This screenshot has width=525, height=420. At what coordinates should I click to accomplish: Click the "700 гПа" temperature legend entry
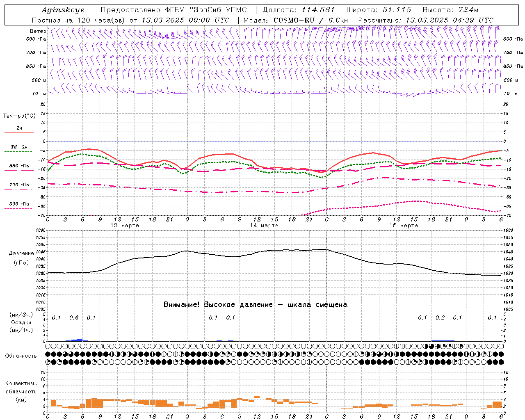(19, 185)
